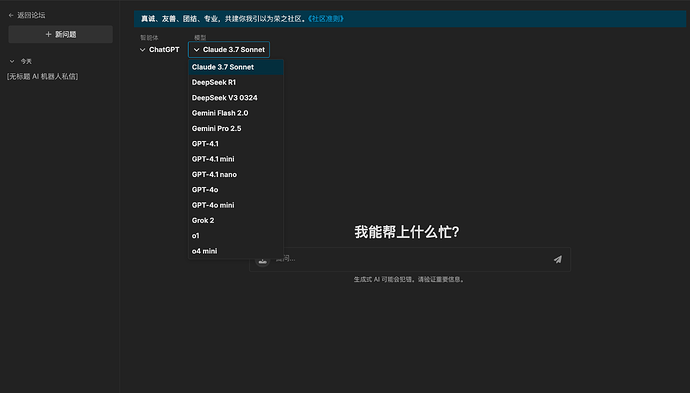Click the upload icon left of input
Screen dimensions: 690x393
coord(262,261)
